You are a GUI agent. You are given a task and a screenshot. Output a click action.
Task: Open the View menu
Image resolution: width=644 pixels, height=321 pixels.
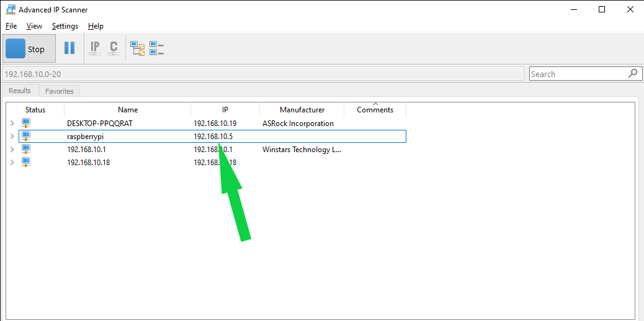pos(35,26)
